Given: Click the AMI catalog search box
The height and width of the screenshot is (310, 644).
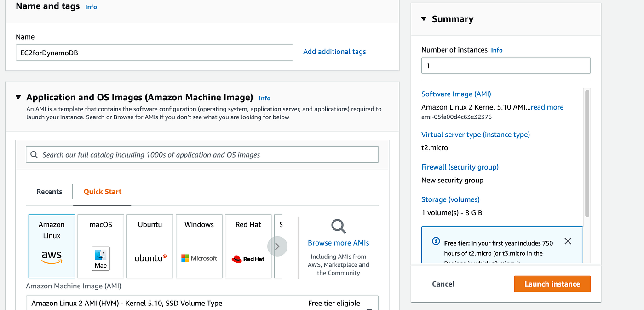Looking at the screenshot, I should (x=202, y=155).
